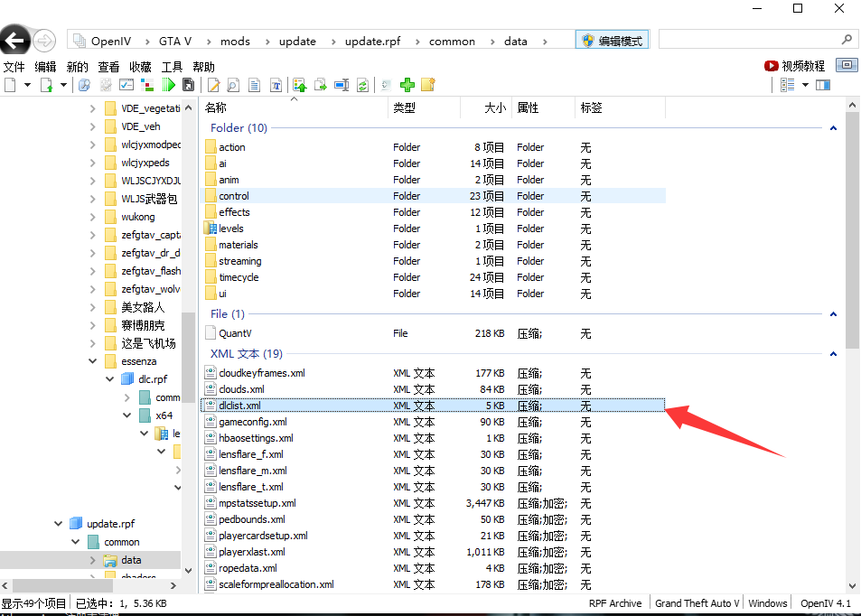Click inside the search input field
The image size is (861, 616).
(749, 40)
